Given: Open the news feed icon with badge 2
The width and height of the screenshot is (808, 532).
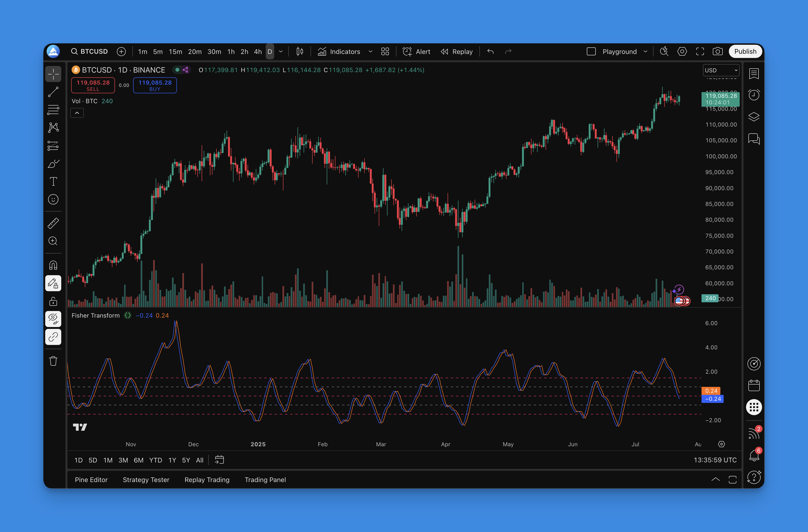Looking at the screenshot, I should pyautogui.click(x=754, y=434).
